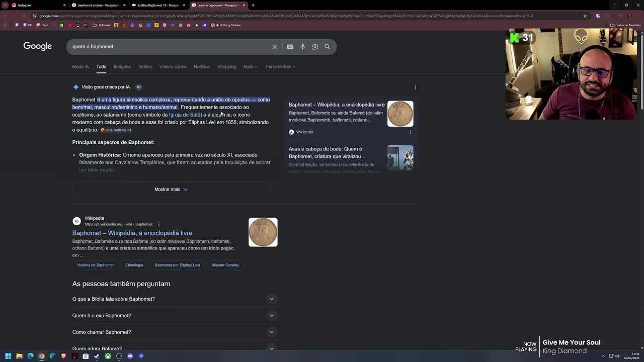Bookmark this page with the star icon
Viewport: 644px width, 362px height.
point(585,16)
